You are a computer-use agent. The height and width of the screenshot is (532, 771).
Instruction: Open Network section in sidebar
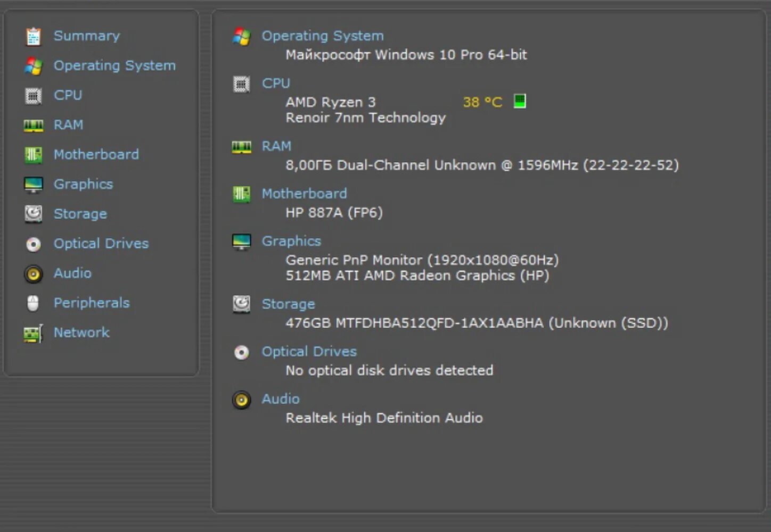(x=81, y=332)
